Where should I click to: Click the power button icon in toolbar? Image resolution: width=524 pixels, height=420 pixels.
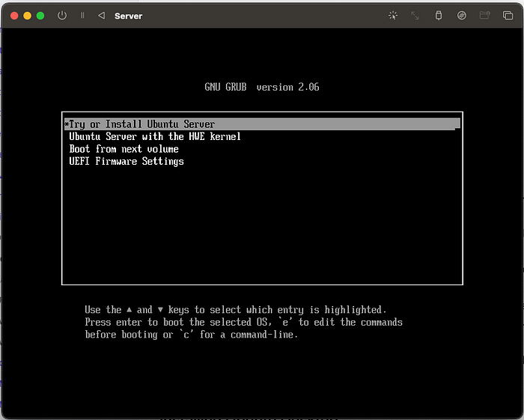tap(62, 16)
